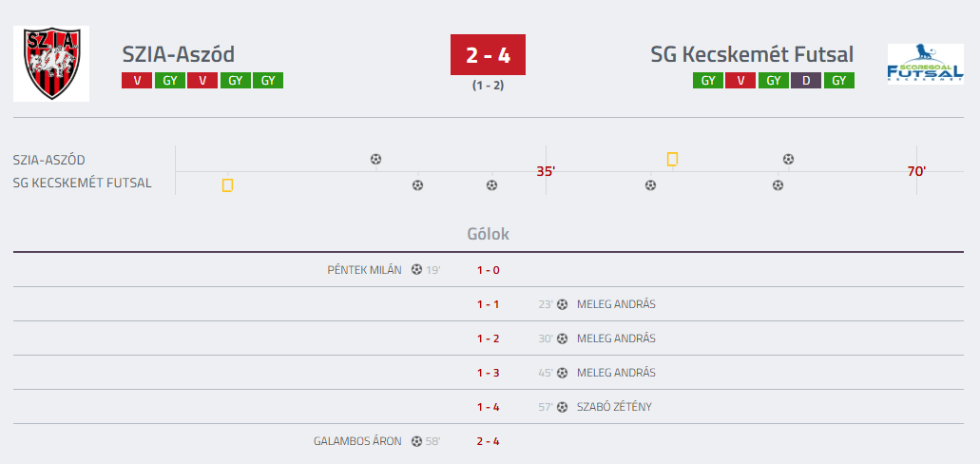980x464 pixels.
Task: Select Galambos Áron in the goals list
Action: pyautogui.click(x=357, y=441)
